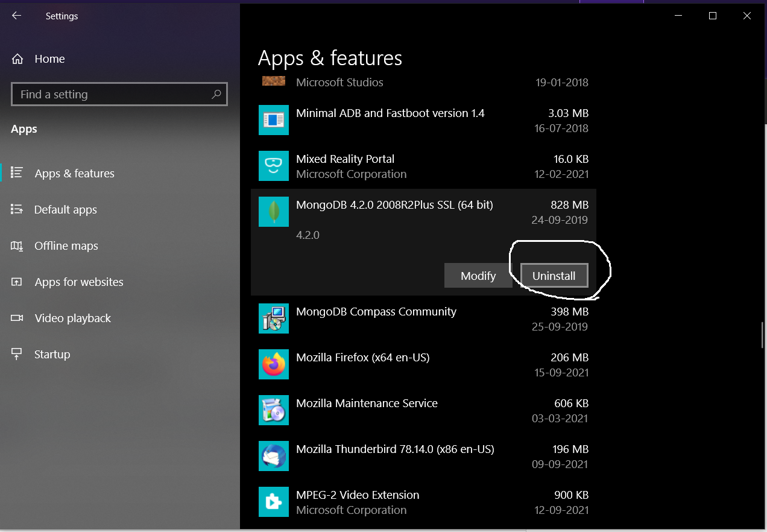
Task: Click the Mixed Reality Portal app icon
Action: [x=274, y=166]
